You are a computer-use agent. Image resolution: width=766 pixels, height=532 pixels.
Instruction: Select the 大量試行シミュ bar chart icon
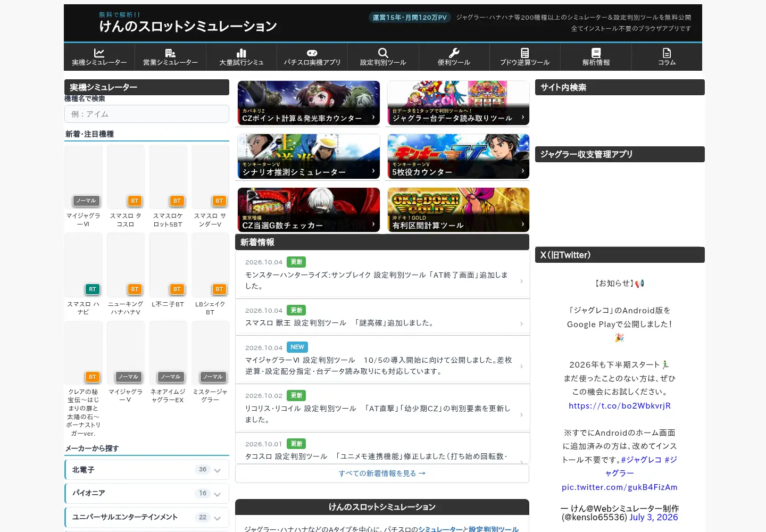(242, 53)
